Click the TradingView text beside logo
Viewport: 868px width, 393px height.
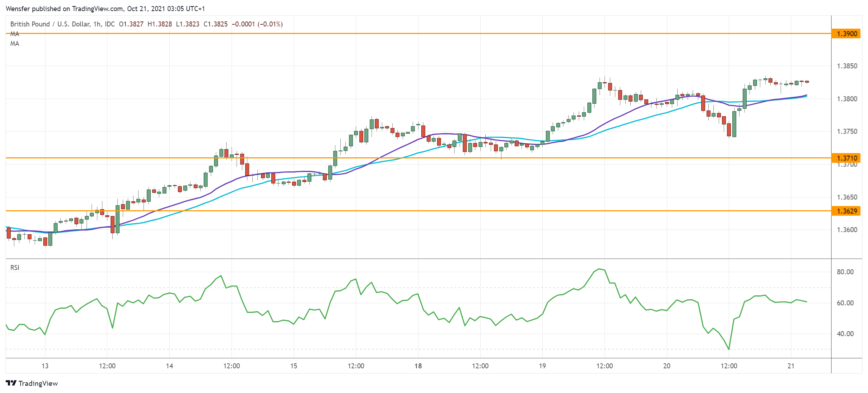(38, 383)
